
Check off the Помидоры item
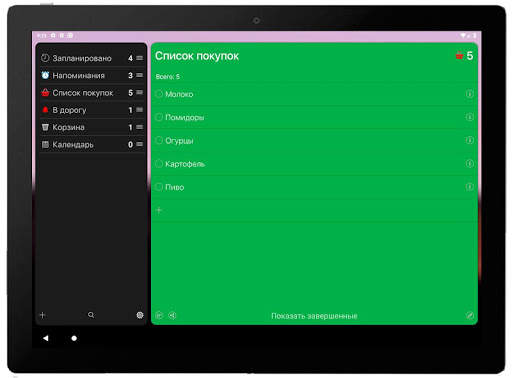pyautogui.click(x=159, y=117)
